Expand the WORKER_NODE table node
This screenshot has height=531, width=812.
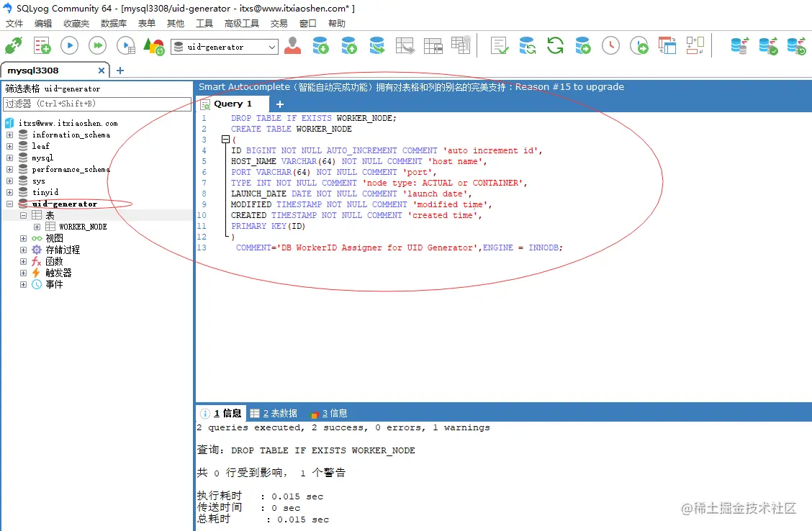37,227
